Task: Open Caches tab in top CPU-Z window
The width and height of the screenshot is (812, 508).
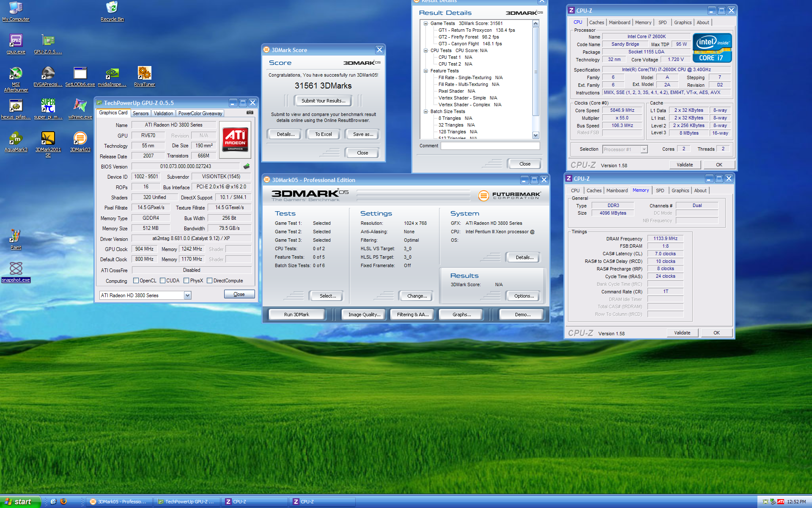Action: pos(596,22)
